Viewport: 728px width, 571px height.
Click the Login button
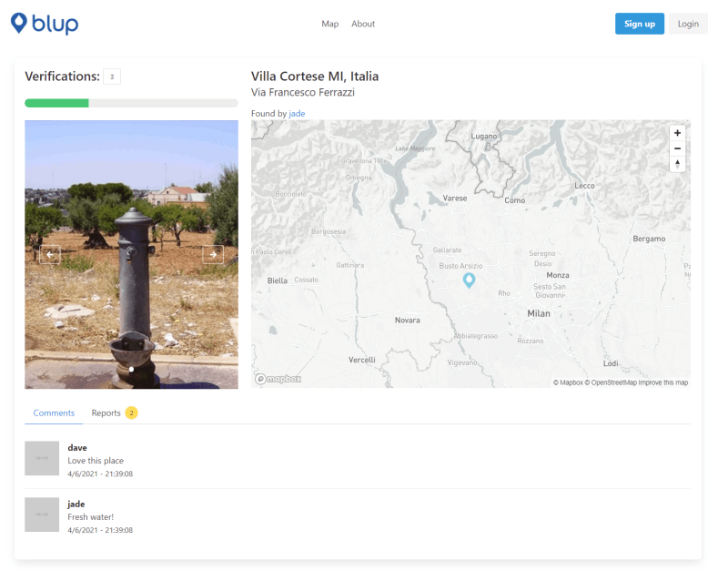688,24
